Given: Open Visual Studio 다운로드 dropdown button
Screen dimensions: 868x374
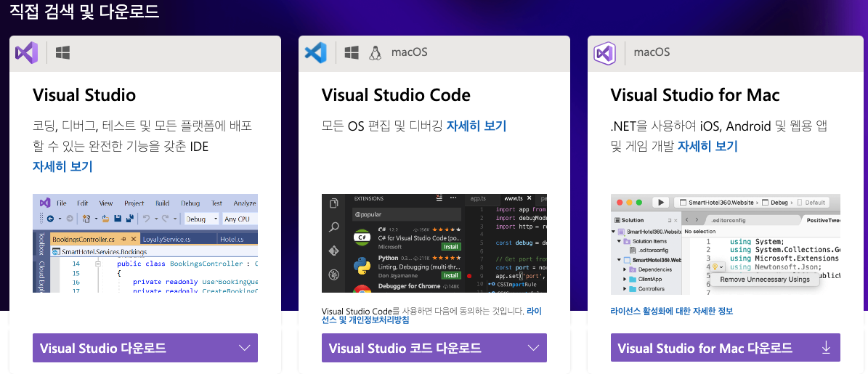Looking at the screenshot, I should pyautogui.click(x=145, y=348).
